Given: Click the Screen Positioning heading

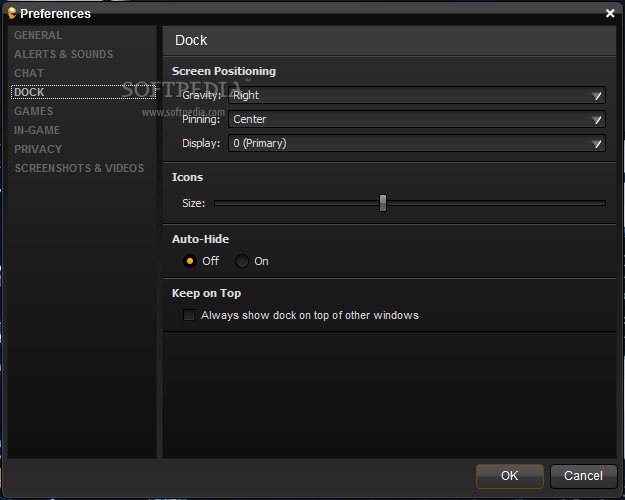Looking at the screenshot, I should tap(224, 71).
